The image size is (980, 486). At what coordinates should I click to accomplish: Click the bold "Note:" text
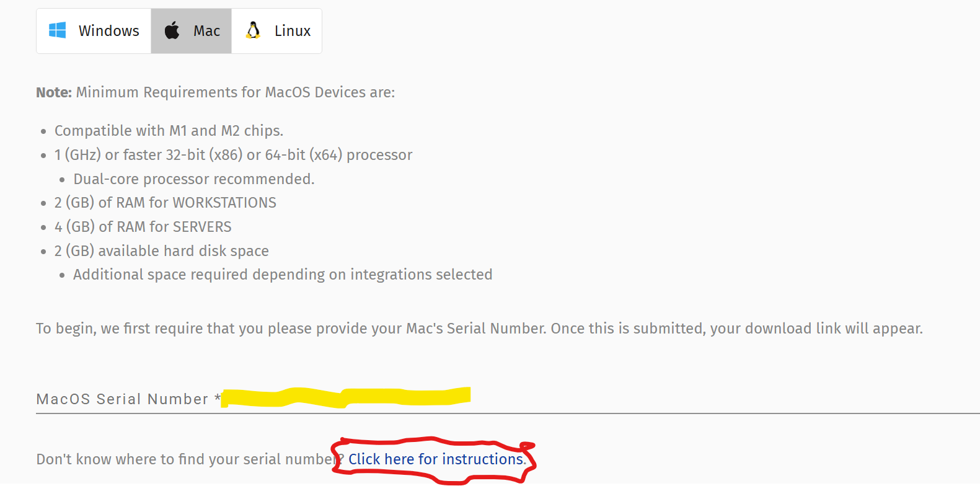click(x=54, y=92)
